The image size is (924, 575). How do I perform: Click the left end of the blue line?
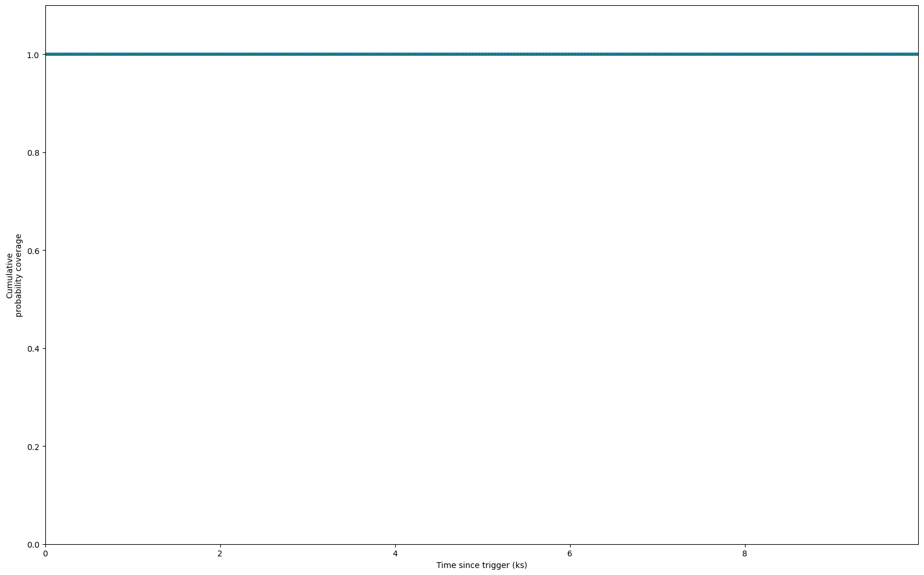(47, 54)
